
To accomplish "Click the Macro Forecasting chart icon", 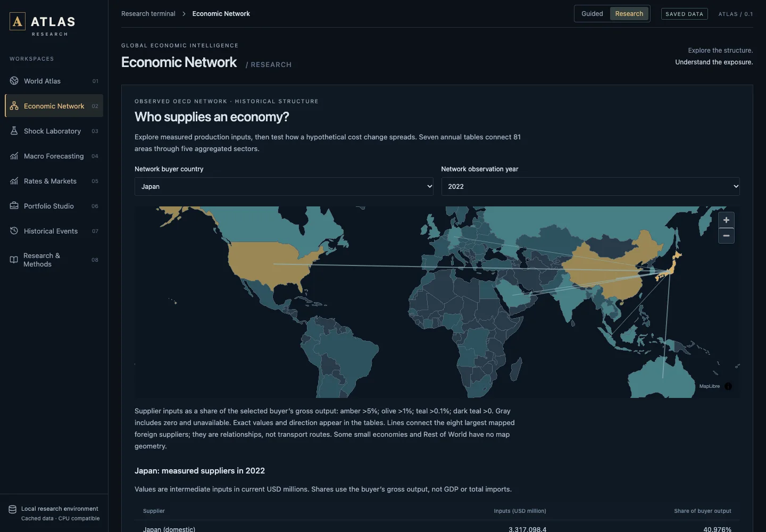I will click(x=14, y=156).
